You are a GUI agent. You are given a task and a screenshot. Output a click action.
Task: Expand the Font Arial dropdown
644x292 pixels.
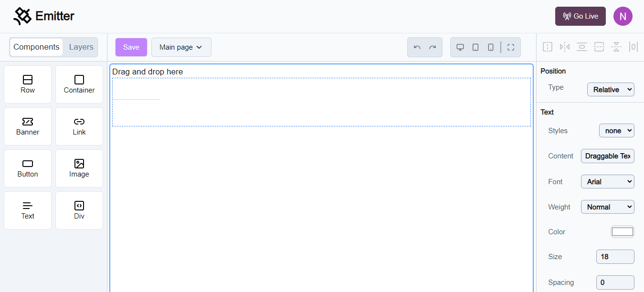(x=607, y=181)
